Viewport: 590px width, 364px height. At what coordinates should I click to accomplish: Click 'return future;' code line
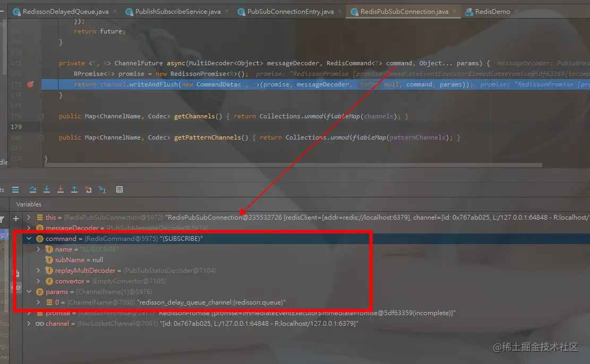pyautogui.click(x=100, y=31)
